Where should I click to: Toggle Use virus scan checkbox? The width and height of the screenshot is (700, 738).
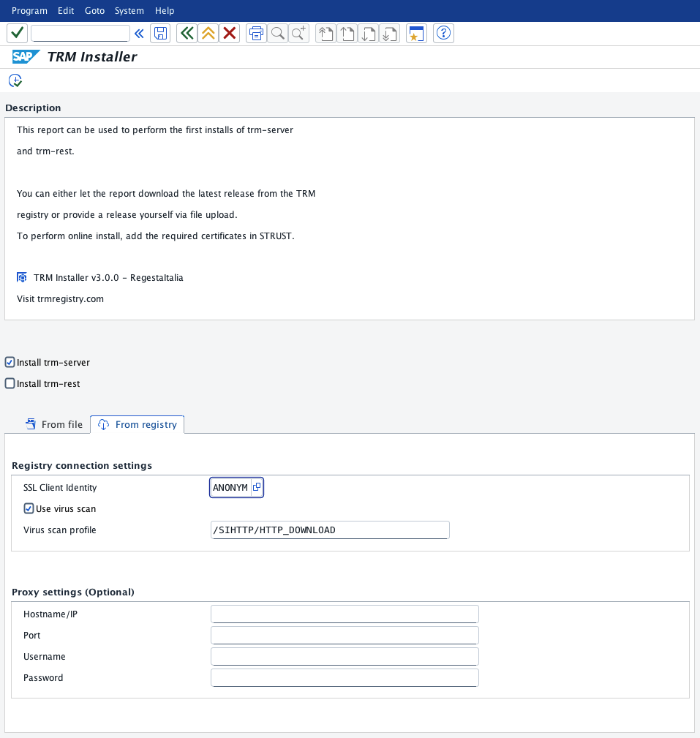(29, 508)
